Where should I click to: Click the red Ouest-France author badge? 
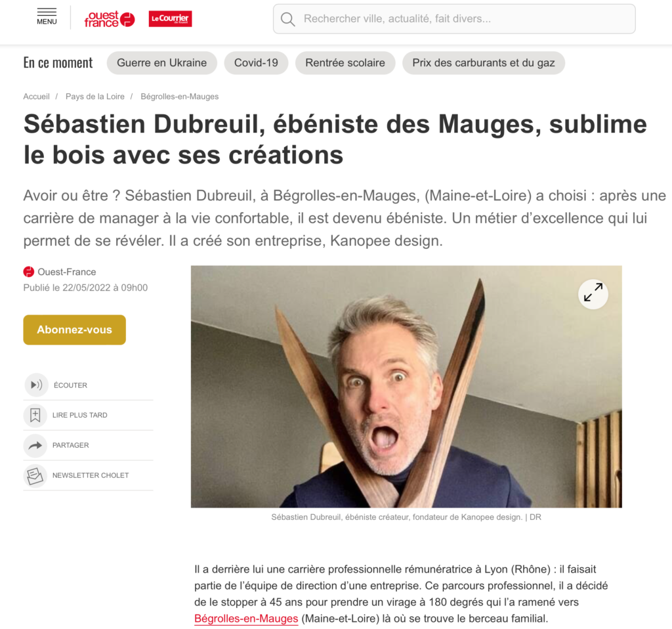click(29, 272)
